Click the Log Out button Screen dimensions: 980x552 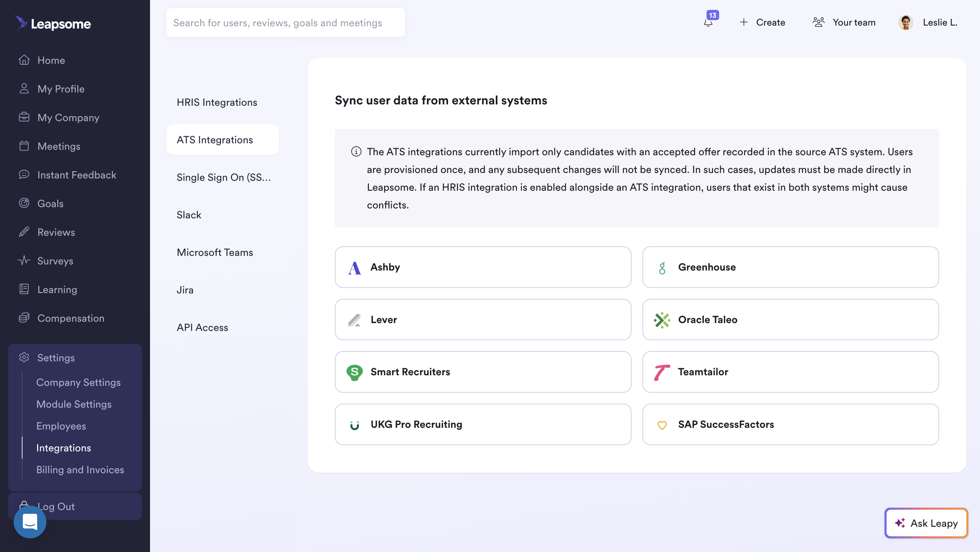click(x=75, y=506)
